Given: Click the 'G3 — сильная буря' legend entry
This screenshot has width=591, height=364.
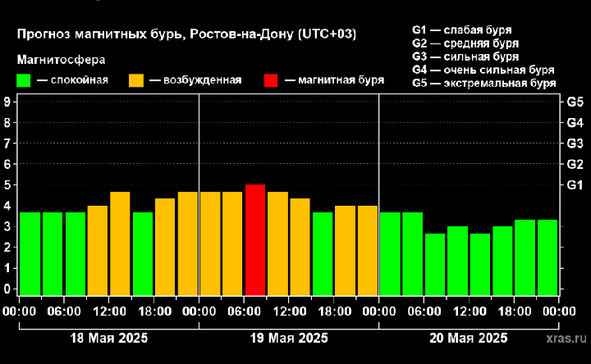Looking at the screenshot, I should pyautogui.click(x=465, y=57).
